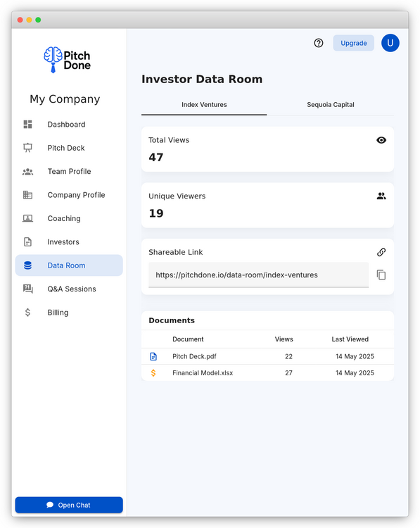Click the chain link icon in Shareable Link card

(381, 252)
